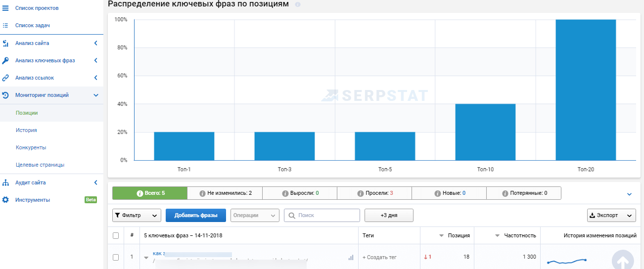644x269 pixels.
Task: Open the История submenu item
Action: [x=26, y=130]
